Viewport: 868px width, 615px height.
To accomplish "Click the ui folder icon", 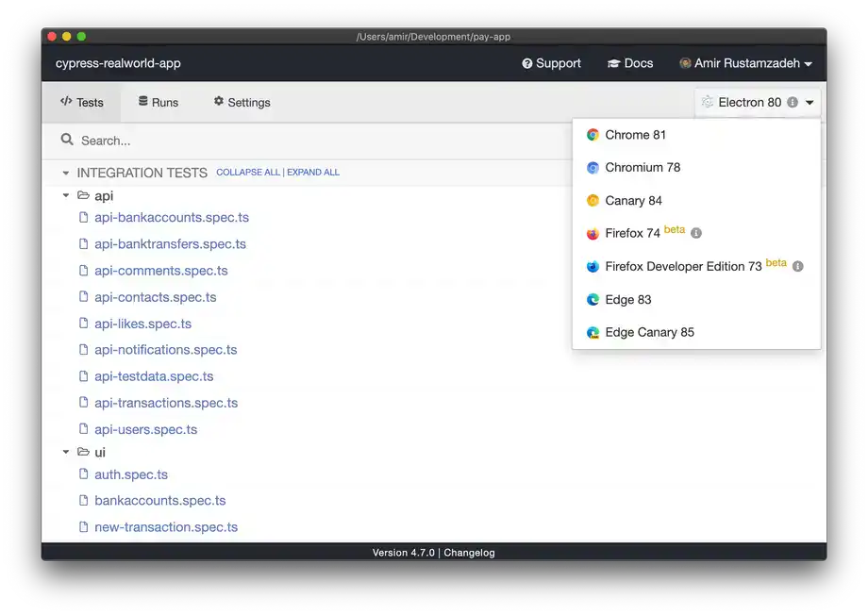I will click(84, 452).
